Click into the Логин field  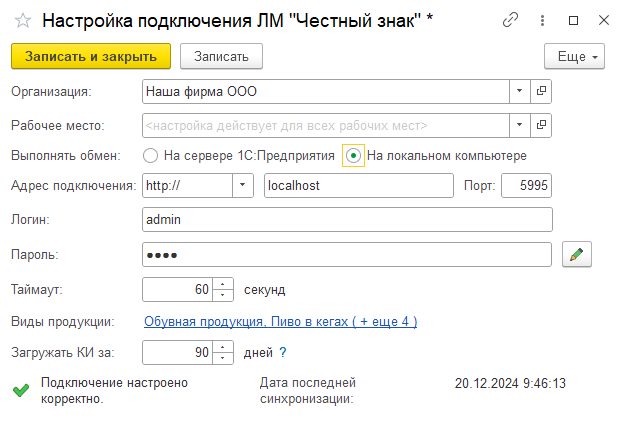pos(347,219)
